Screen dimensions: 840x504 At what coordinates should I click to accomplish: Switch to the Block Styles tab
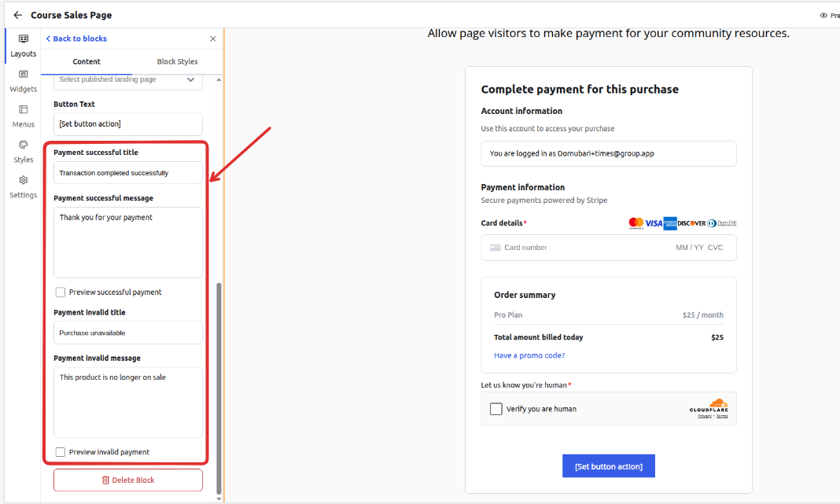(177, 61)
